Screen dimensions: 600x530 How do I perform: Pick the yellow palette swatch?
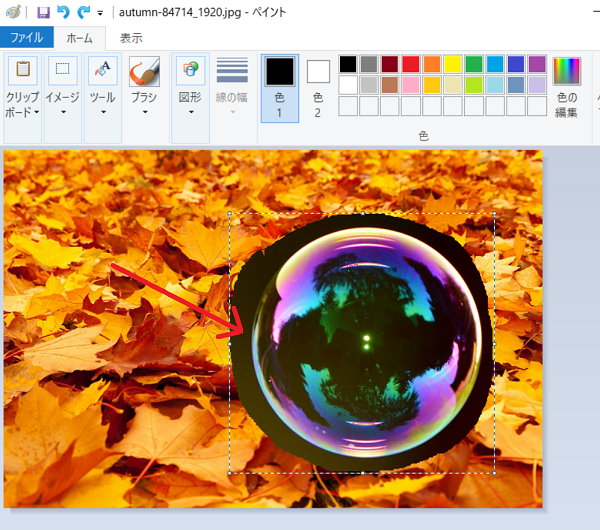tap(453, 64)
